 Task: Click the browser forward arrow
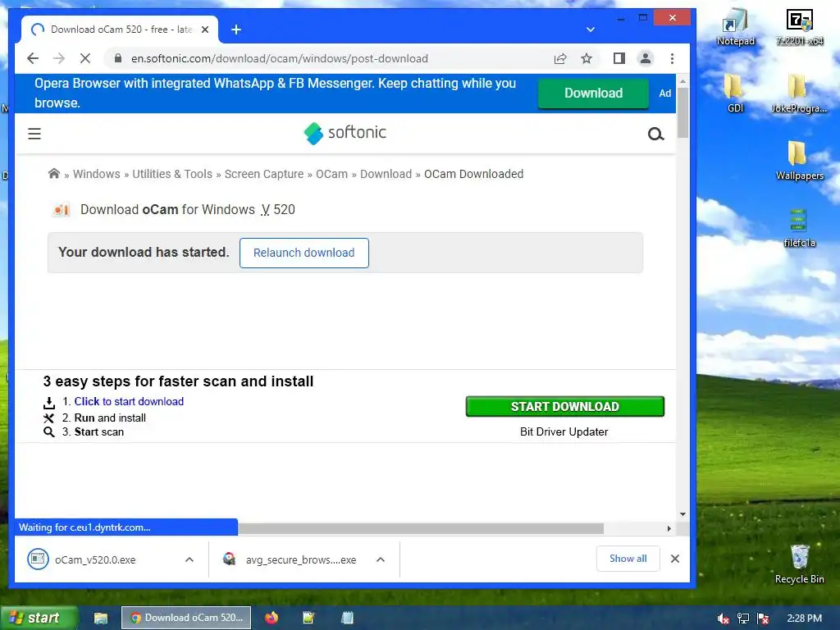click(x=59, y=58)
